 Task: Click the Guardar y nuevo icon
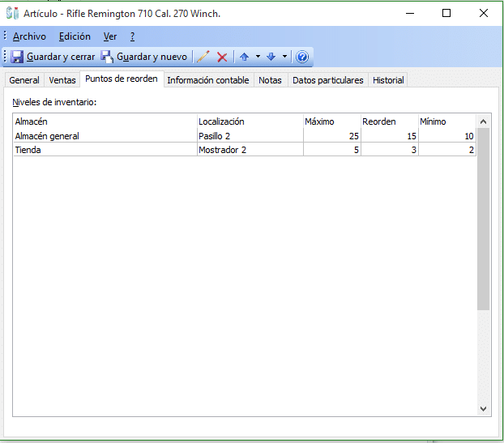click(107, 57)
